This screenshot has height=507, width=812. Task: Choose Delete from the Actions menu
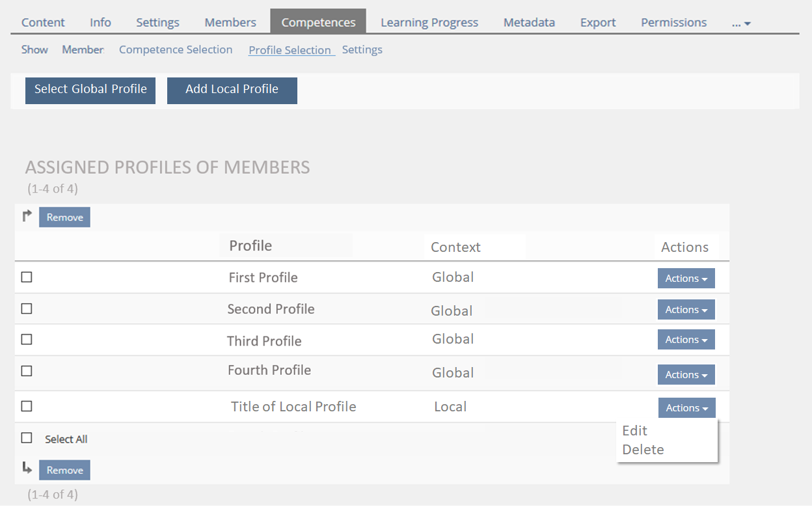(x=643, y=450)
